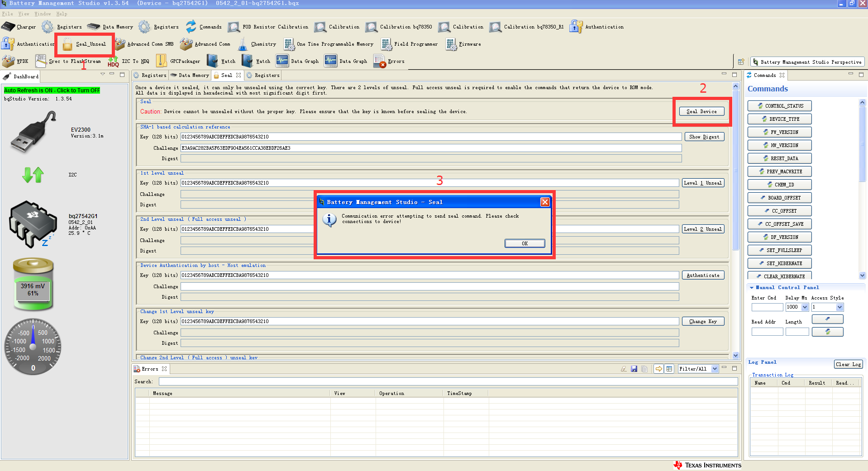Screen dimensions: 868x471
Task: Select the Battery Management Studio Perspective button
Action: (807, 62)
